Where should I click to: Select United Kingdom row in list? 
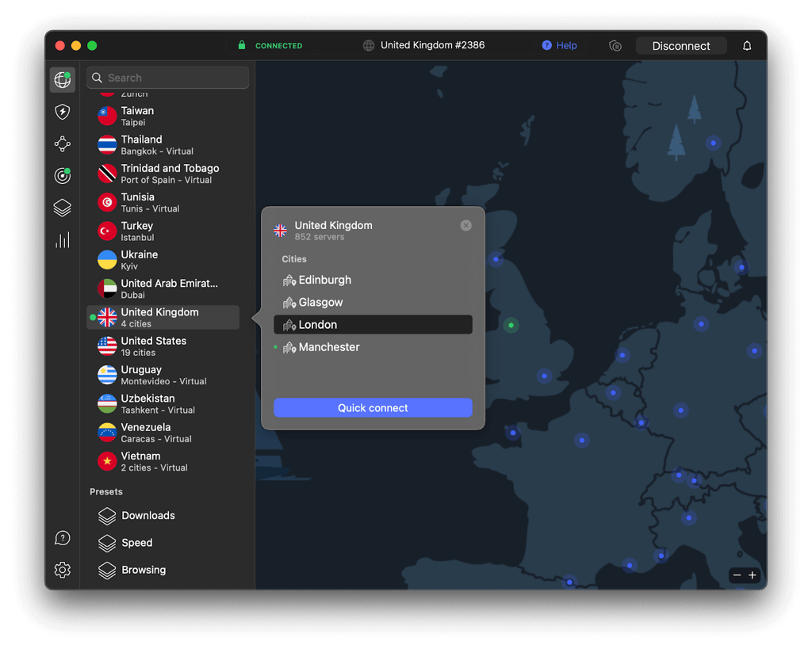(163, 317)
